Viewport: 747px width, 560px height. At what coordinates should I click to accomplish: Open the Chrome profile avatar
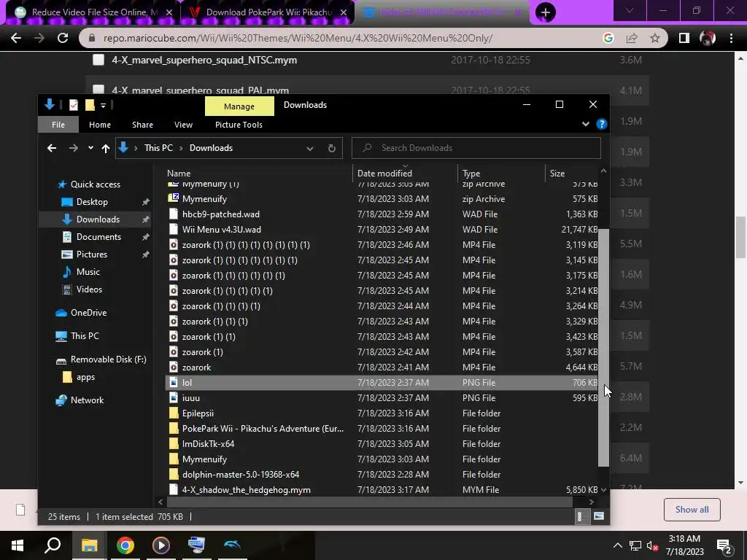(x=708, y=38)
